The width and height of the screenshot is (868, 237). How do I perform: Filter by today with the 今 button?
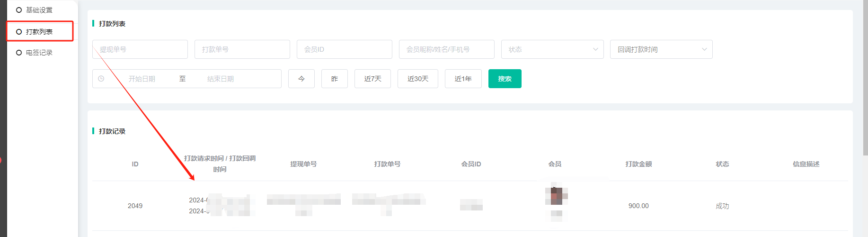coord(301,79)
